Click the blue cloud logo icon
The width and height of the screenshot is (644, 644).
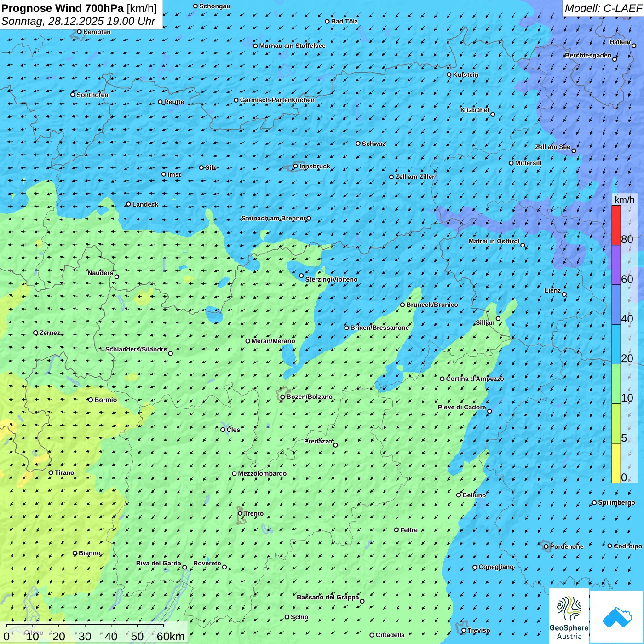click(616, 616)
